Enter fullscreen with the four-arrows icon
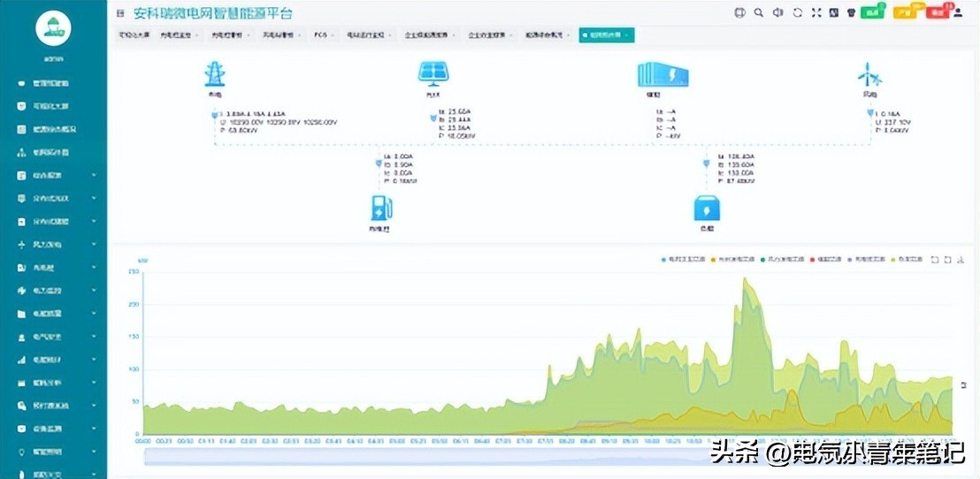The width and height of the screenshot is (980, 479). click(x=815, y=12)
